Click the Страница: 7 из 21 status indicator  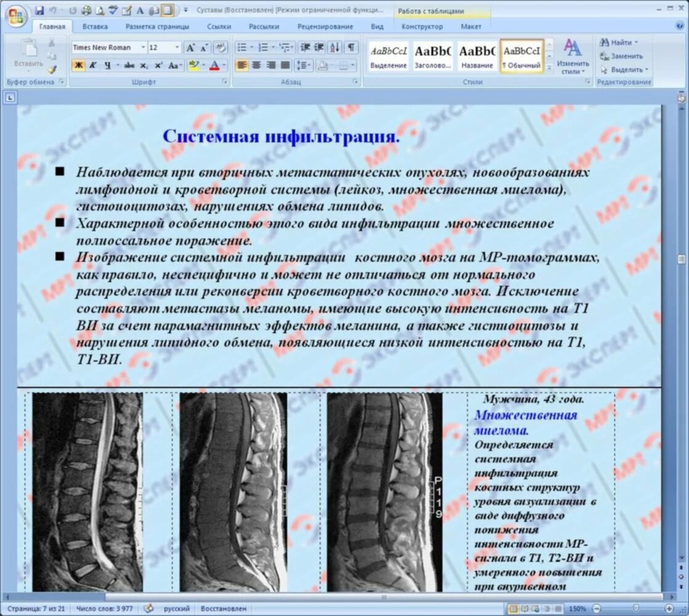[x=36, y=609]
